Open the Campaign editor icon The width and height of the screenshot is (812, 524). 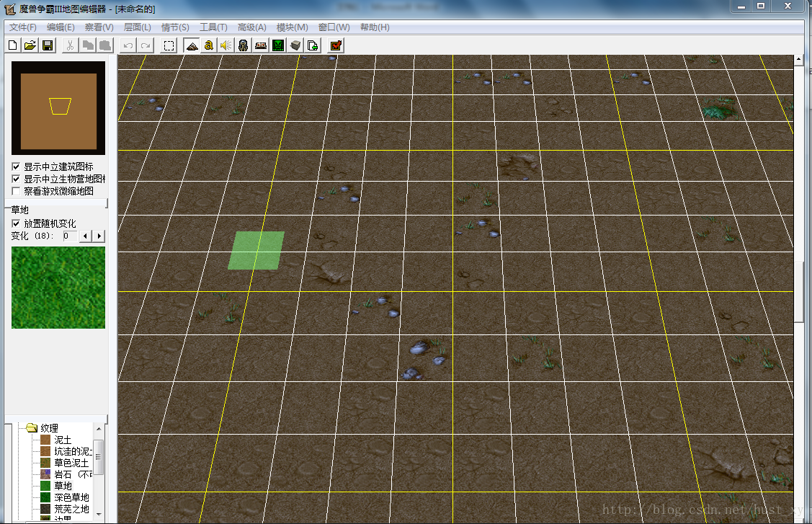(261, 45)
